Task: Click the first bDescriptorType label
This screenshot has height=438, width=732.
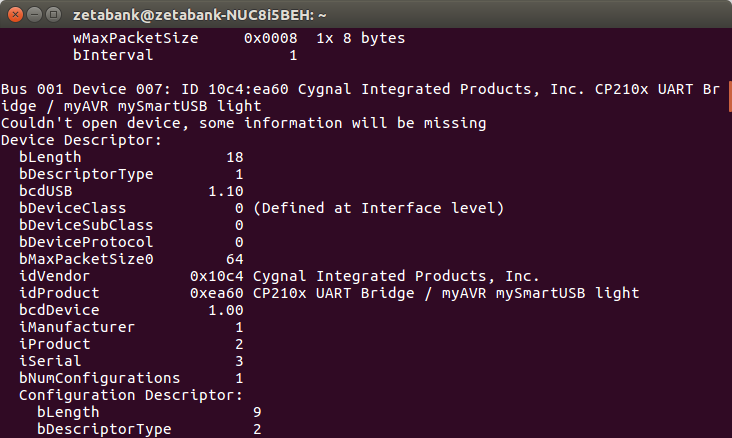Action: coord(86,174)
